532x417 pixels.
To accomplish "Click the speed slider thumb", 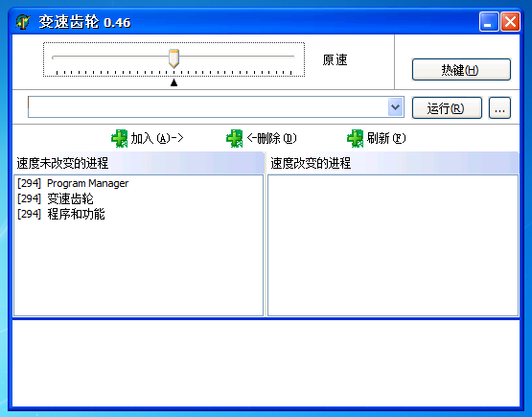I will pyautogui.click(x=173, y=58).
